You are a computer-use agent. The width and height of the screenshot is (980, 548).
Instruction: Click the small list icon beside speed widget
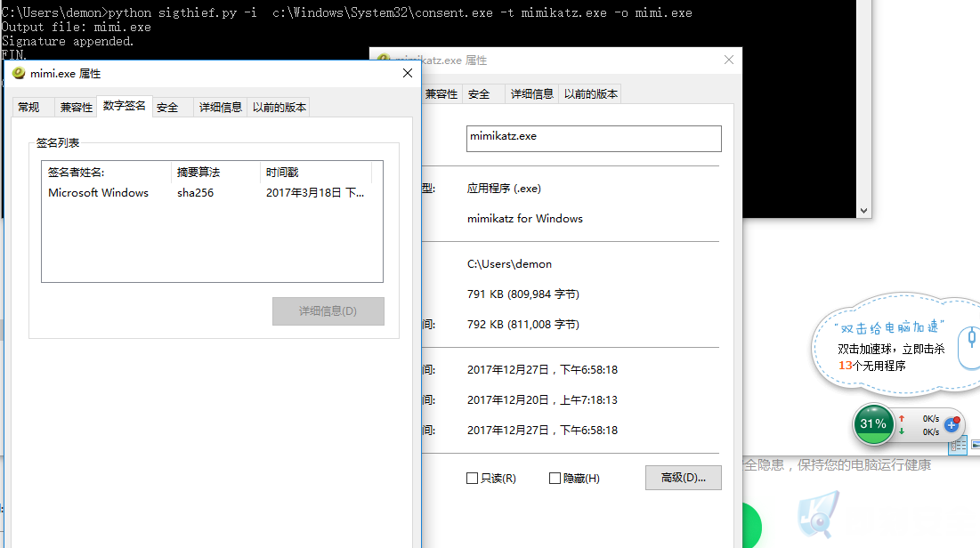pyautogui.click(x=958, y=445)
